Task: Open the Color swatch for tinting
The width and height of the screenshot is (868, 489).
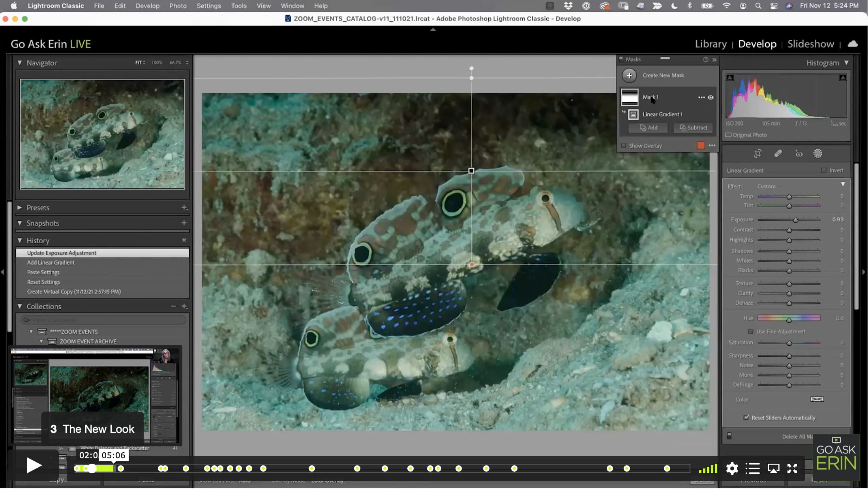Action: 817,399
